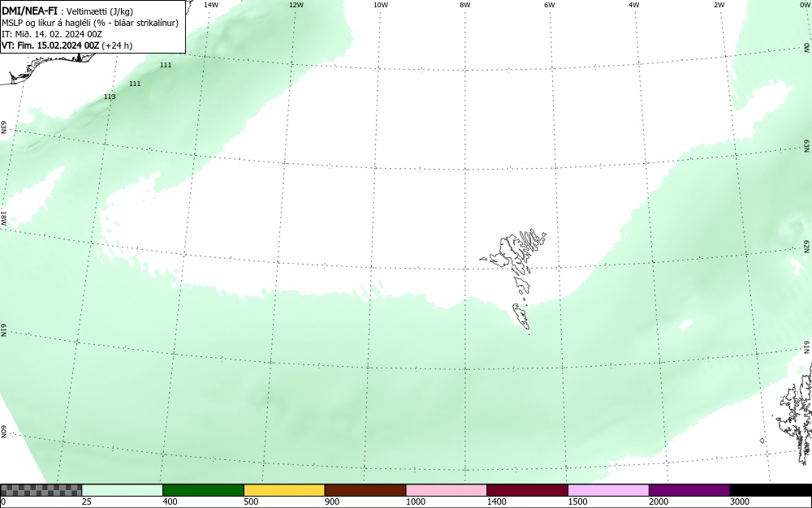Click the "6W" longitude label

point(550,5)
